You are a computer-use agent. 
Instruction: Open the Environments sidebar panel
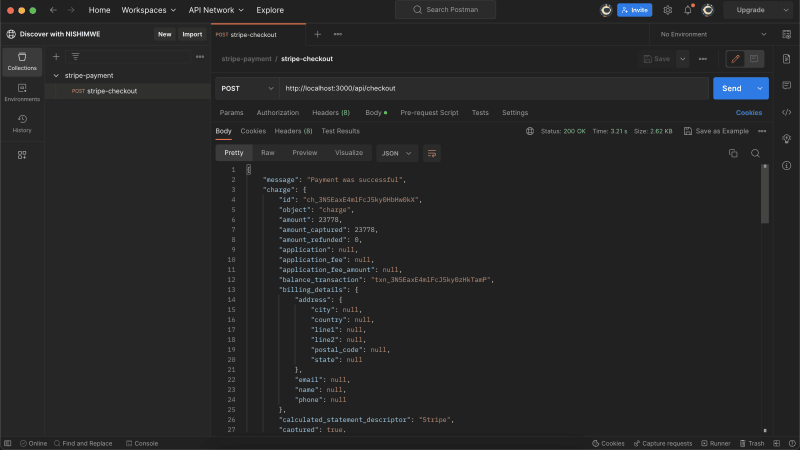tap(22, 92)
